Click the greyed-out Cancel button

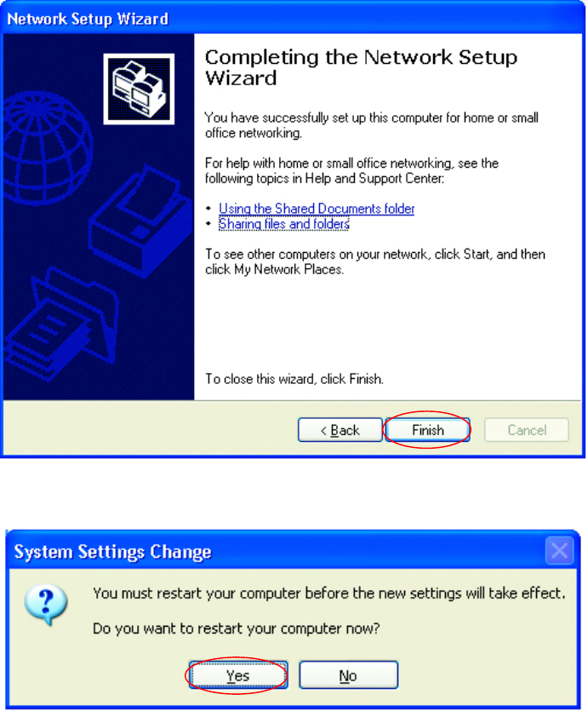(x=527, y=430)
